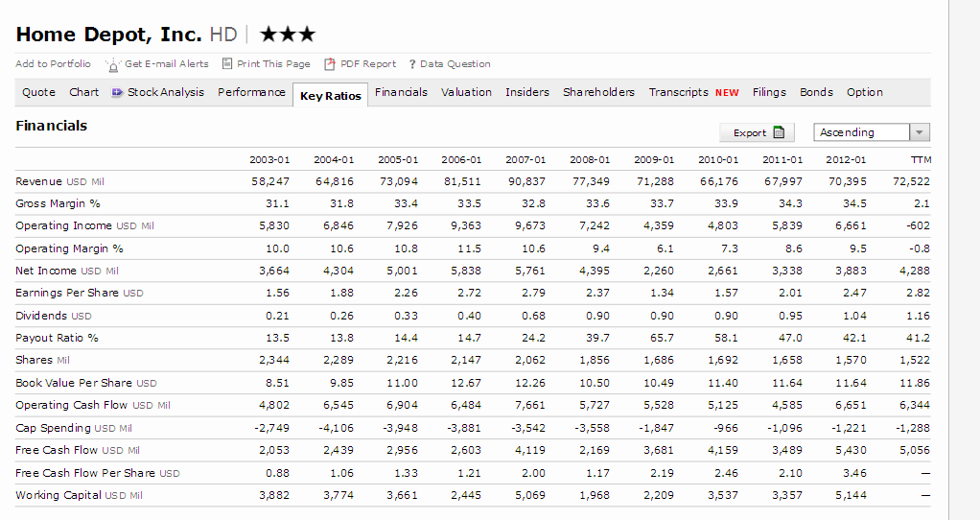
Task: Click the TTM operating income value -602
Action: (x=918, y=225)
